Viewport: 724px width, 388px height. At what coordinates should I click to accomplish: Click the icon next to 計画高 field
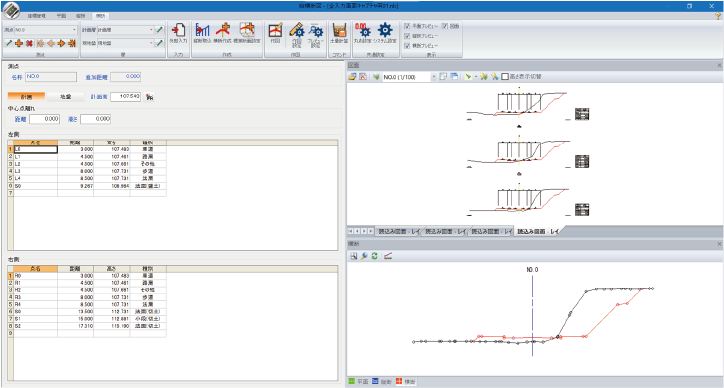pos(149,97)
